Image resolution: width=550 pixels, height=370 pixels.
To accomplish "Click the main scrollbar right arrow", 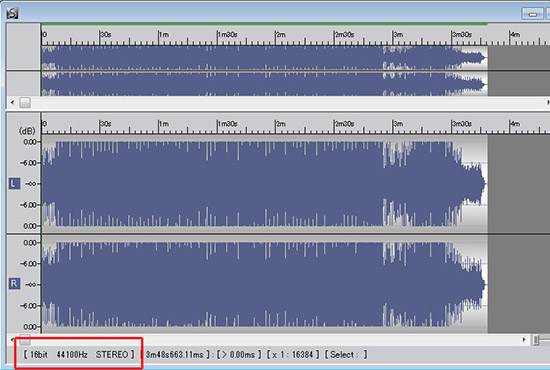I will pyautogui.click(x=524, y=339).
